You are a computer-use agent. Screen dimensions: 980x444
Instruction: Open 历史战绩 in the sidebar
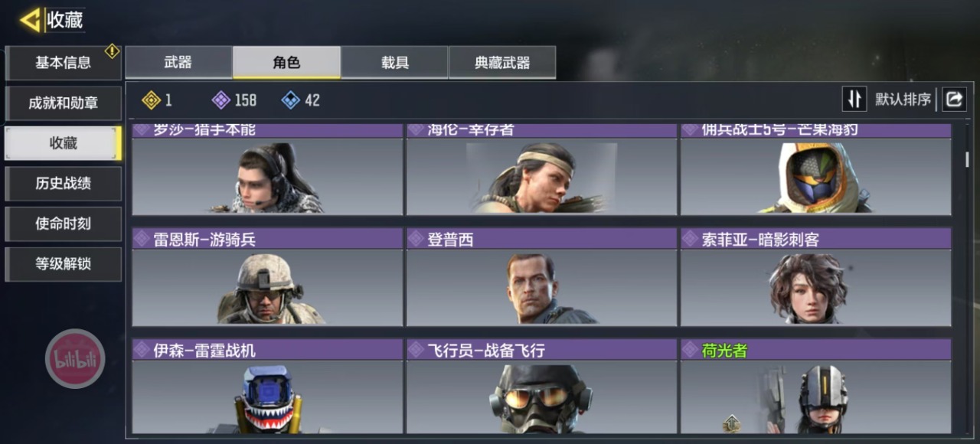point(64,184)
